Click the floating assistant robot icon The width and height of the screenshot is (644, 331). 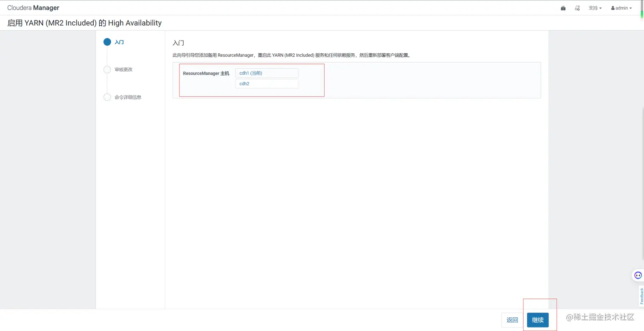pyautogui.click(x=638, y=275)
